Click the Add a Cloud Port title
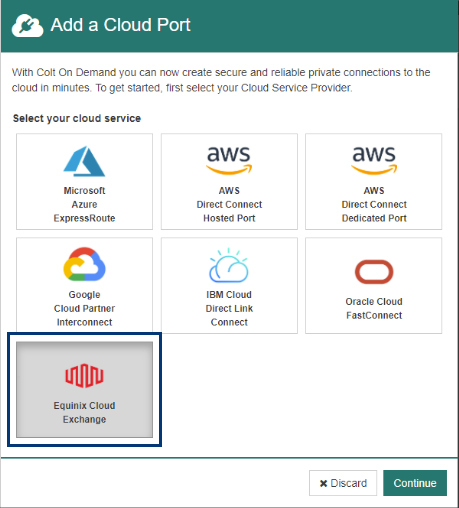 point(120,25)
